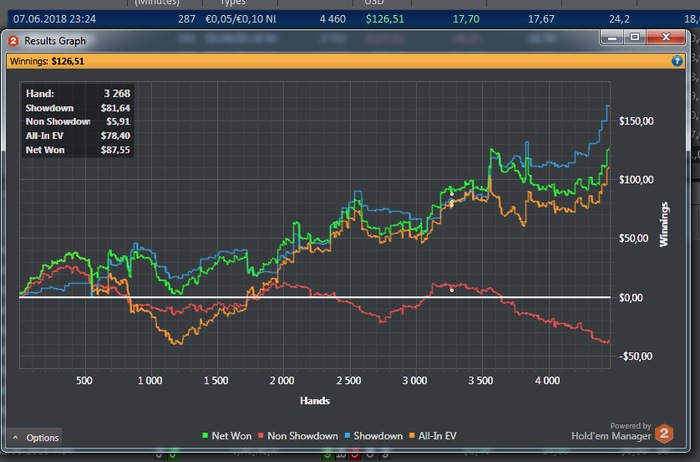Image resolution: width=700 pixels, height=462 pixels.
Task: Expand the Options panel
Action: tap(35, 437)
